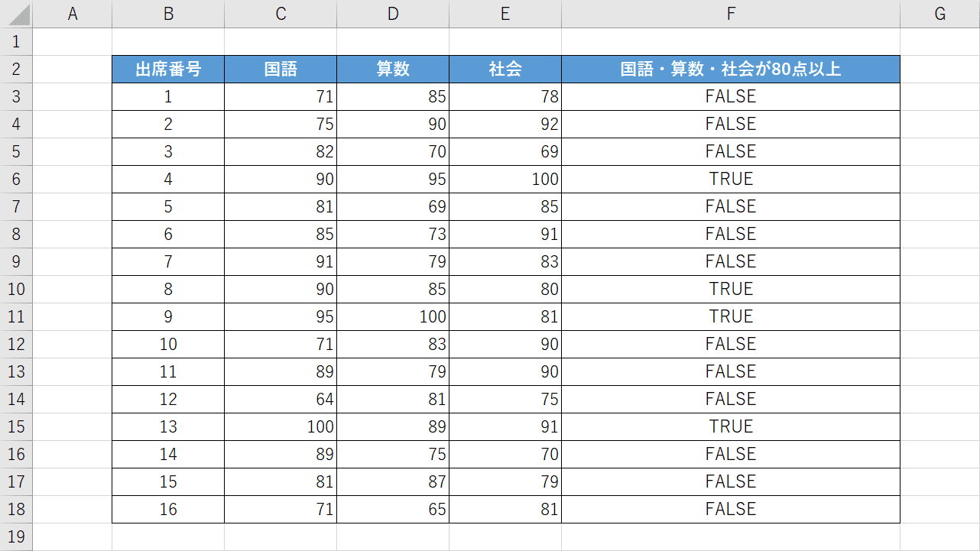This screenshot has height=551, width=980.
Task: Select column B header
Action: [x=168, y=14]
